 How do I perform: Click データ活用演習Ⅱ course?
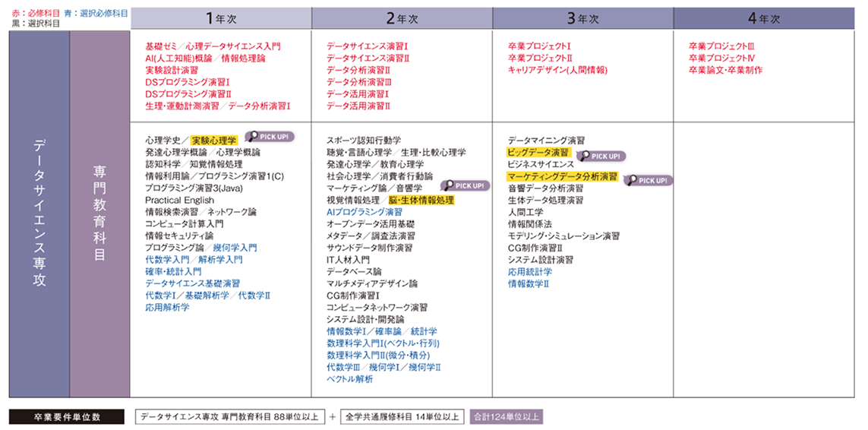click(358, 106)
